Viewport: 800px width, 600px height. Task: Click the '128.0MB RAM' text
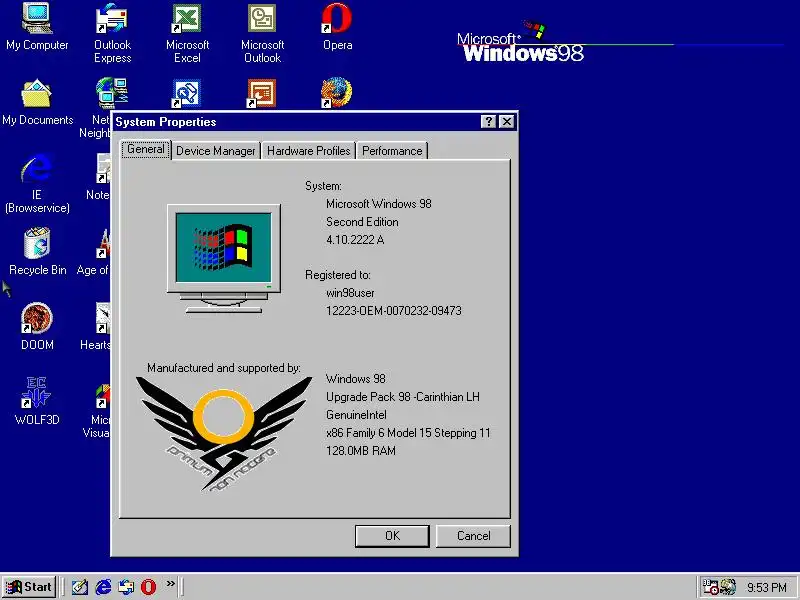point(361,451)
